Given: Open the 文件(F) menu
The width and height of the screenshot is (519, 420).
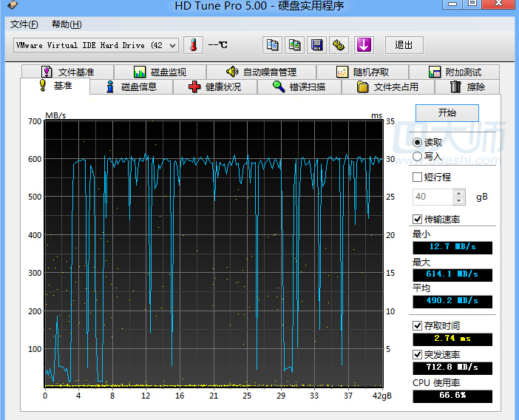Looking at the screenshot, I should tap(24, 24).
